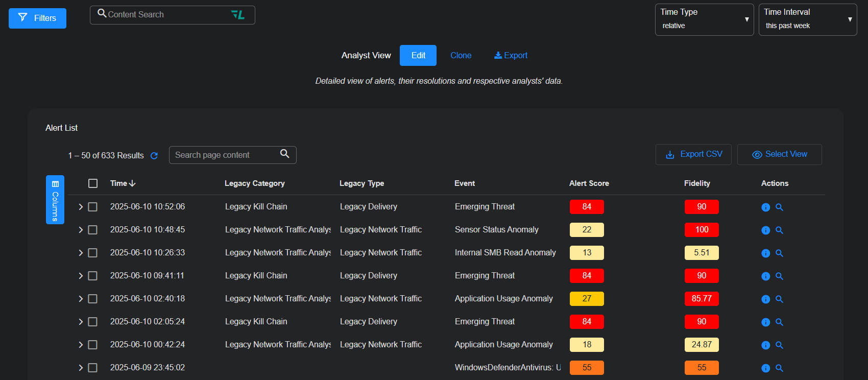
Task: Click the refresh results icon
Action: tap(154, 156)
